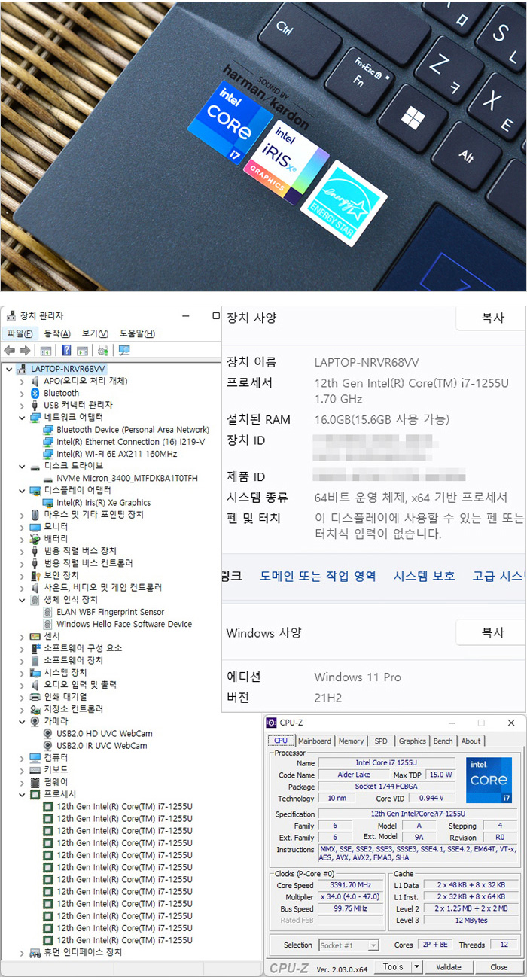Collapse the 디스플레이 어댑터 category
The height and width of the screenshot is (980, 527).
pyautogui.click(x=23, y=491)
